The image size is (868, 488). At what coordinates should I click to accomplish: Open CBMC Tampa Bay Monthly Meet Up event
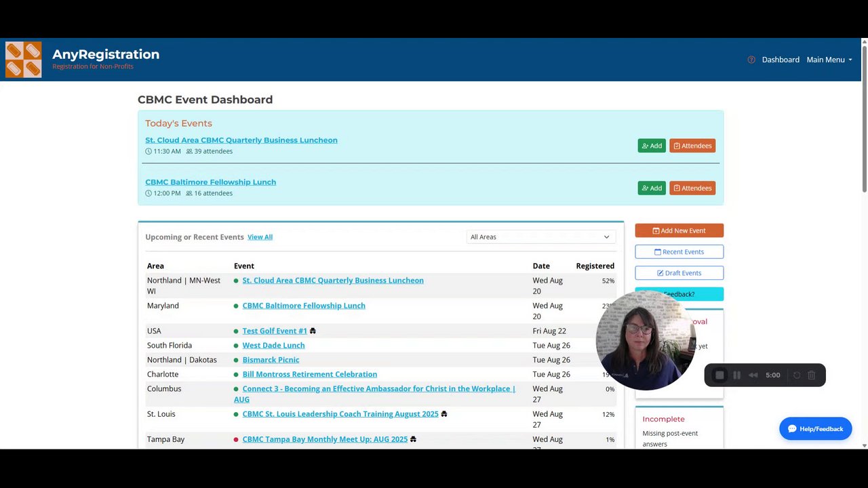coord(325,439)
